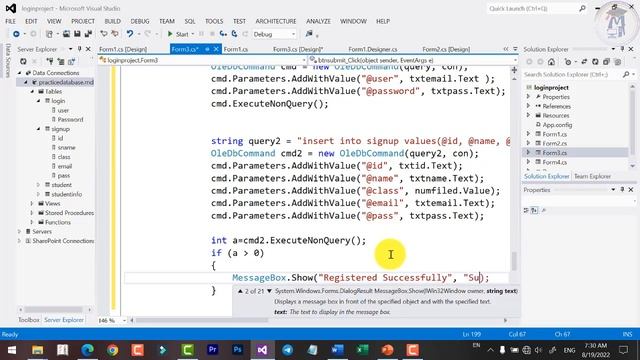Open the Windows Start menu
Image resolution: width=640 pixels, height=360 pixels.
(12, 350)
